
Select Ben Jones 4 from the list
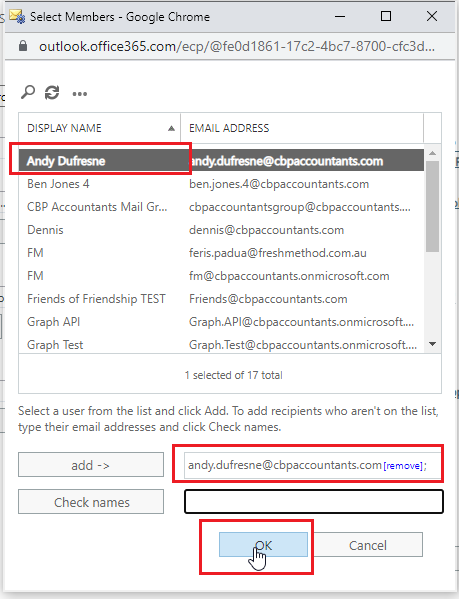[x=221, y=184]
